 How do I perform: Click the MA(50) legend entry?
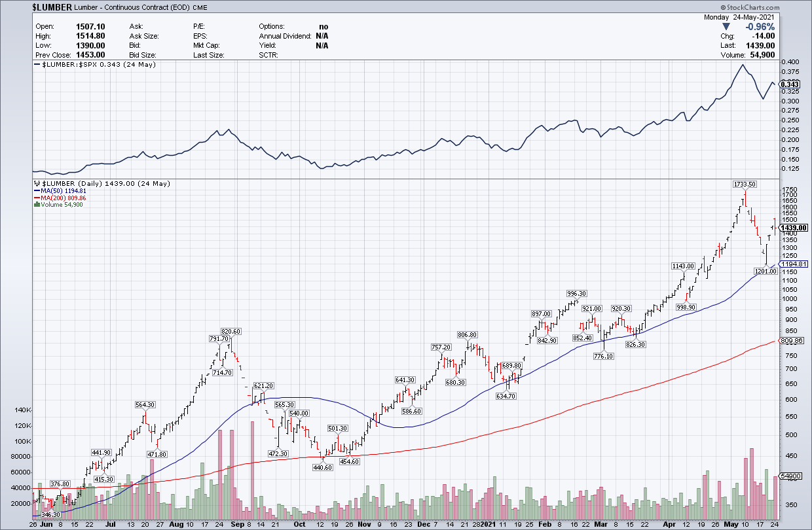tap(60, 191)
